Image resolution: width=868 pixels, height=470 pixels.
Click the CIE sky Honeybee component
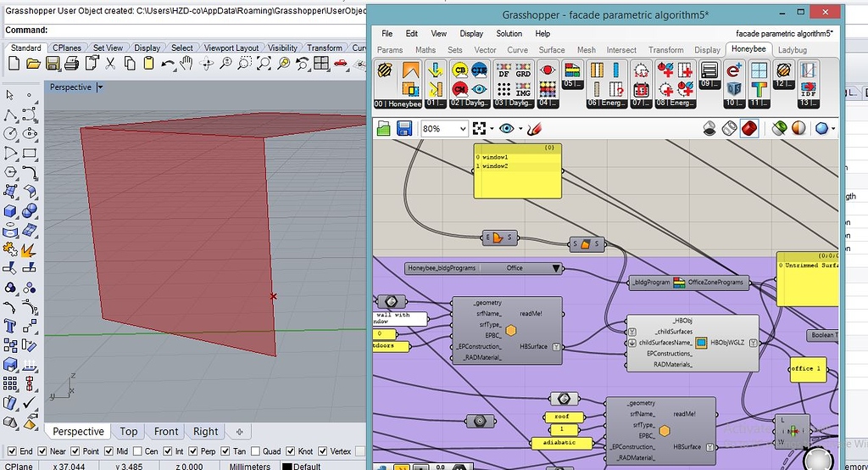point(480,70)
